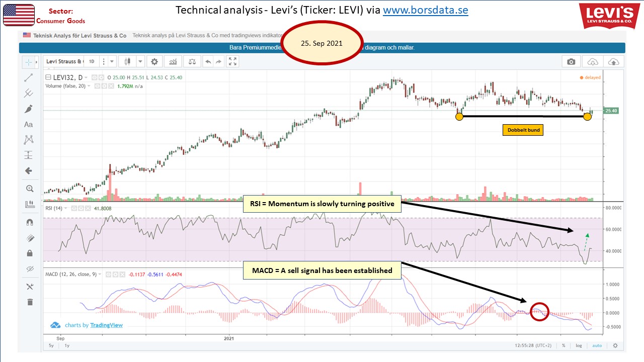The image size is (644, 362).
Task: Open the time interval dropdown arrow
Action: click(112, 61)
